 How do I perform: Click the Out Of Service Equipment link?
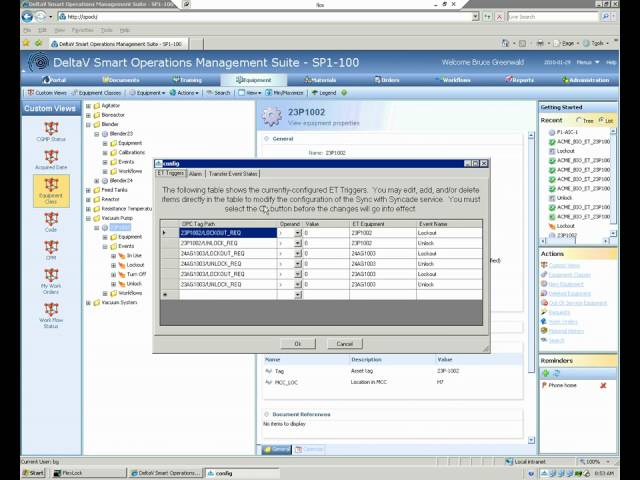(578, 303)
